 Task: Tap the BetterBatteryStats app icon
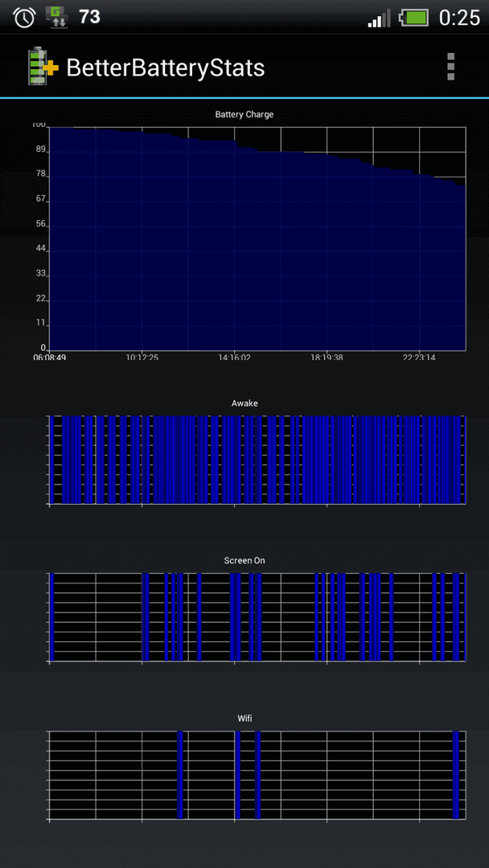click(x=43, y=67)
